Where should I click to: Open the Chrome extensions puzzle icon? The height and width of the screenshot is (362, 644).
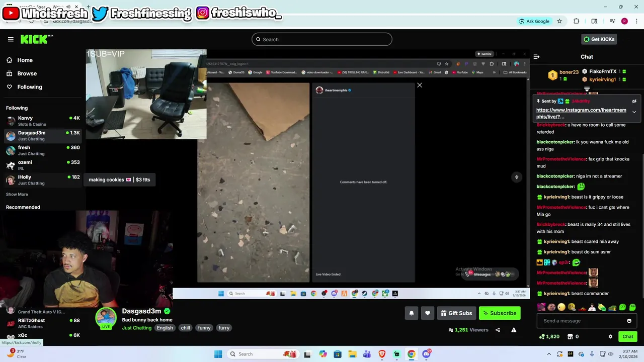[x=577, y=21]
